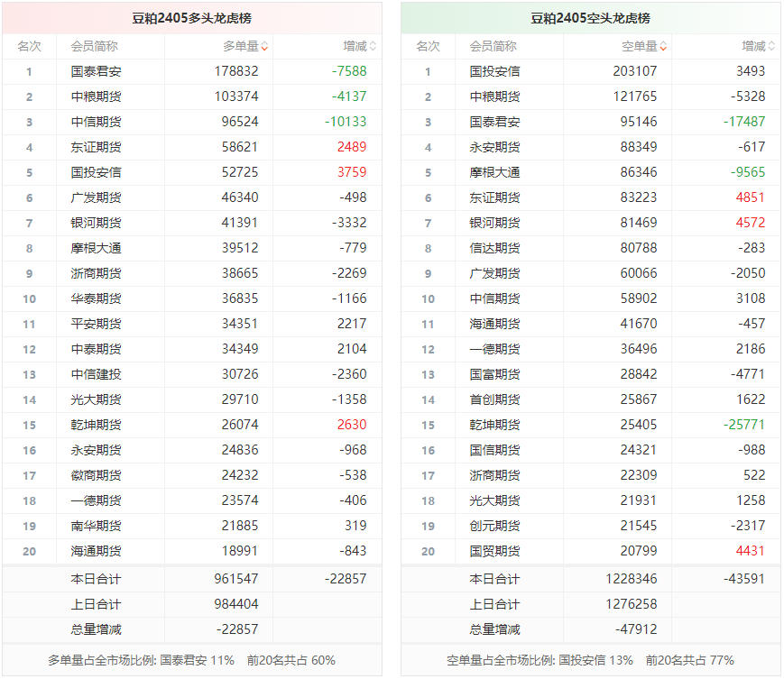Click green change value -9565

click(x=748, y=172)
